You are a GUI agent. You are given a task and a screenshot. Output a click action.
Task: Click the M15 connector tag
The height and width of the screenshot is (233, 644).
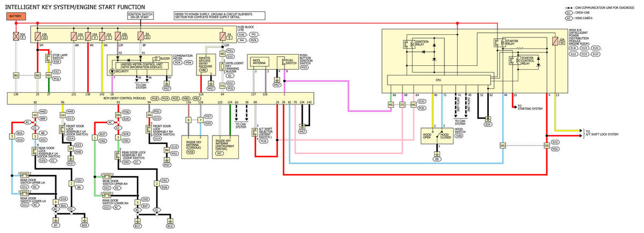(x=304, y=67)
